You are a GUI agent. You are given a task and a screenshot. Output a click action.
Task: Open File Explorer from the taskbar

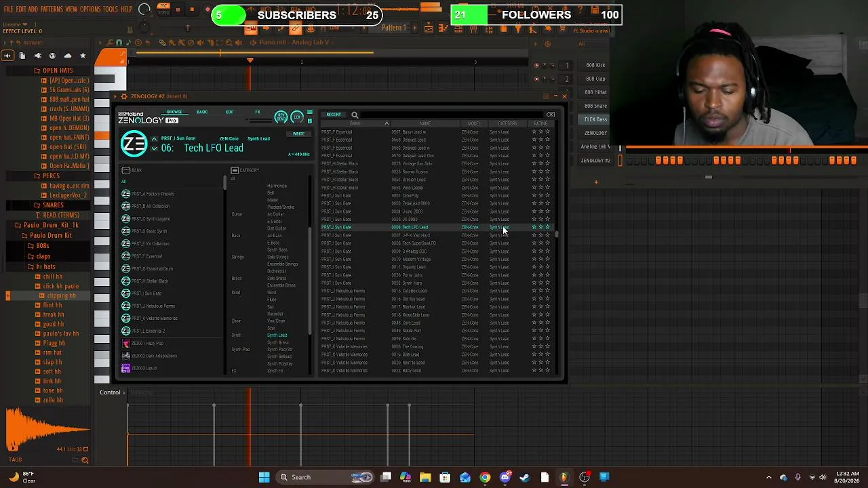pos(425,477)
